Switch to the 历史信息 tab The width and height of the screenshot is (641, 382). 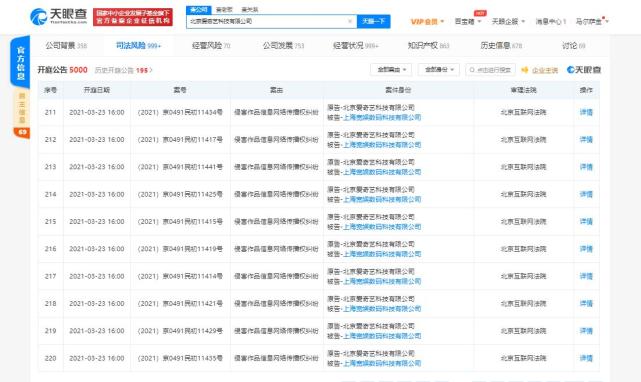click(x=501, y=45)
